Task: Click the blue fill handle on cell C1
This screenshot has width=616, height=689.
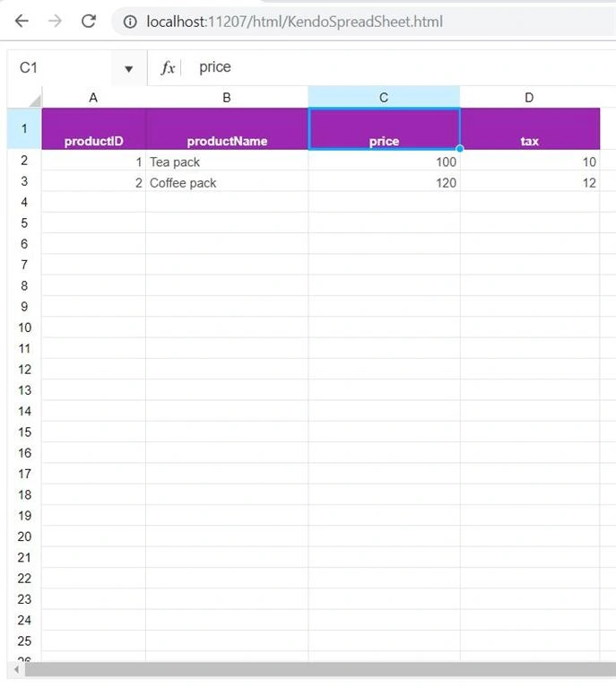Action: (460, 149)
